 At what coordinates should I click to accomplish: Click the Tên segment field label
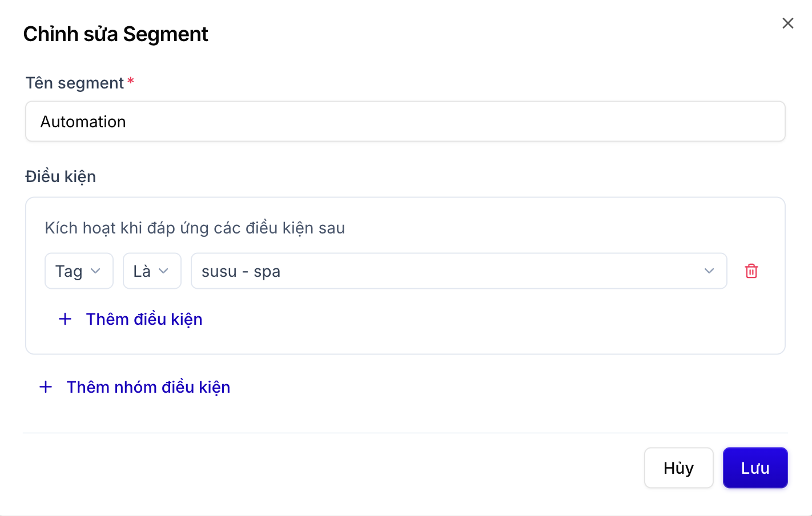[75, 83]
